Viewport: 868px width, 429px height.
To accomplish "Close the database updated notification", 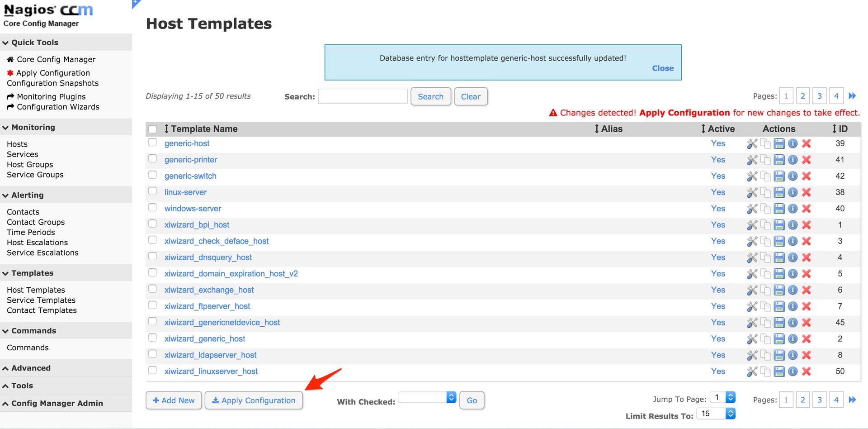I will (x=662, y=68).
